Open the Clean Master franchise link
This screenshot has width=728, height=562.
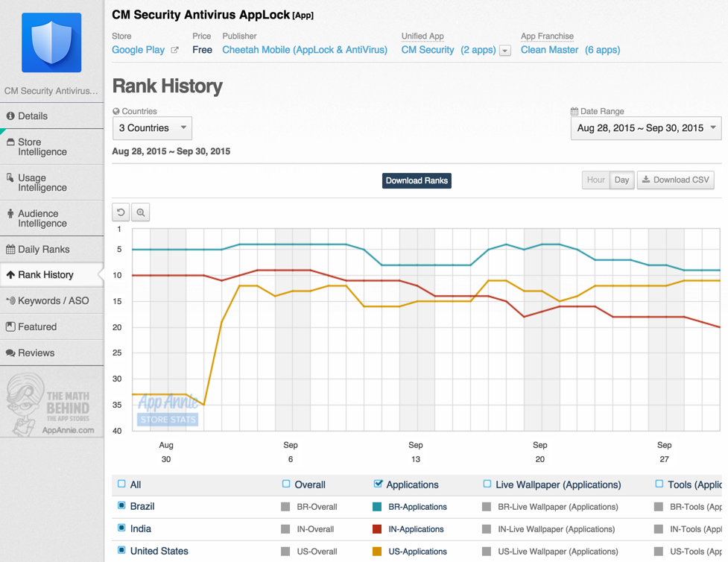550,50
